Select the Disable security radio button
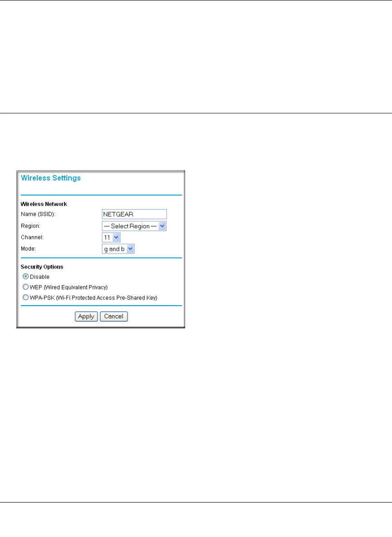This screenshot has height=537, width=392. [x=26, y=276]
